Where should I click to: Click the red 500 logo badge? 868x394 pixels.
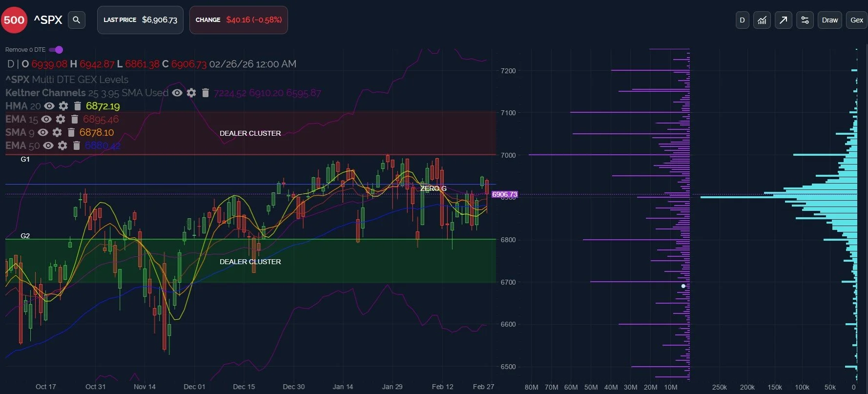(14, 20)
